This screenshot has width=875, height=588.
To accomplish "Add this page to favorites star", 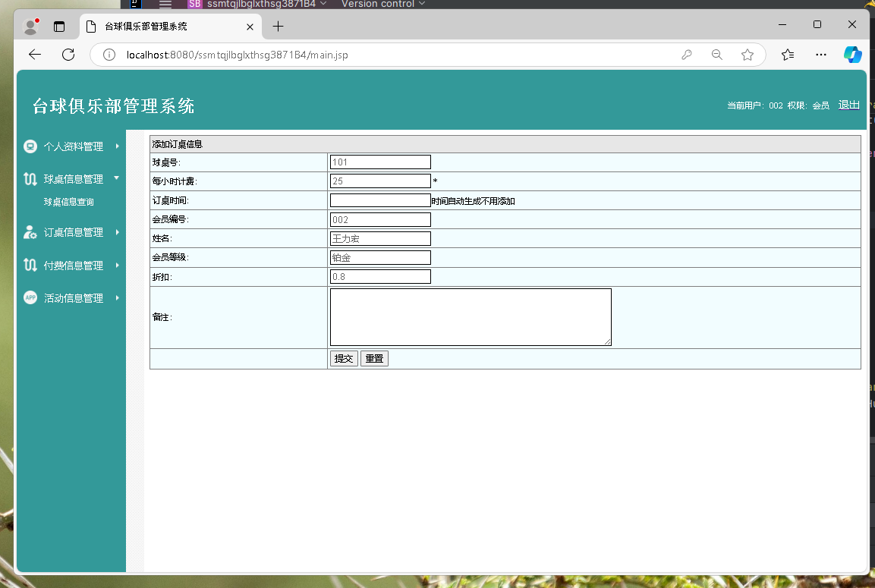I will point(748,55).
